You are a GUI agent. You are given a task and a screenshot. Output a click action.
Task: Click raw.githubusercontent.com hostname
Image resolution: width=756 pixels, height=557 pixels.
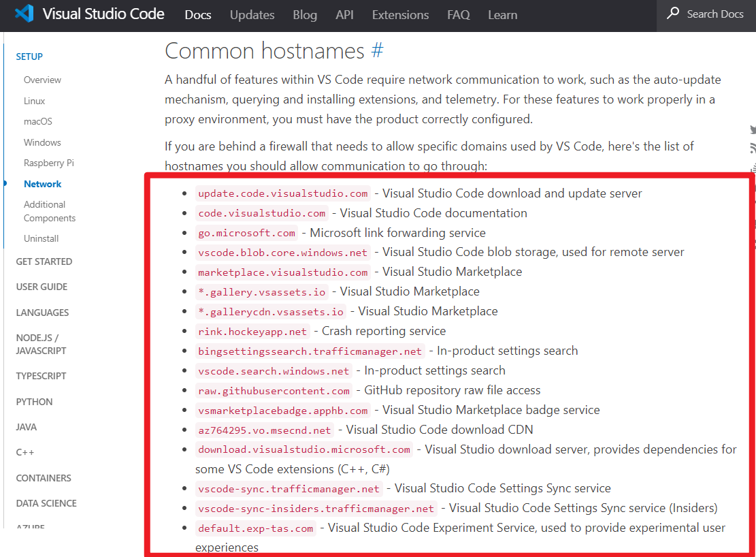pos(274,391)
